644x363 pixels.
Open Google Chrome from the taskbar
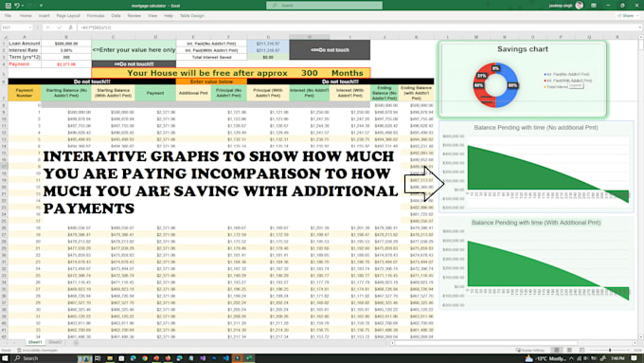[145, 358]
